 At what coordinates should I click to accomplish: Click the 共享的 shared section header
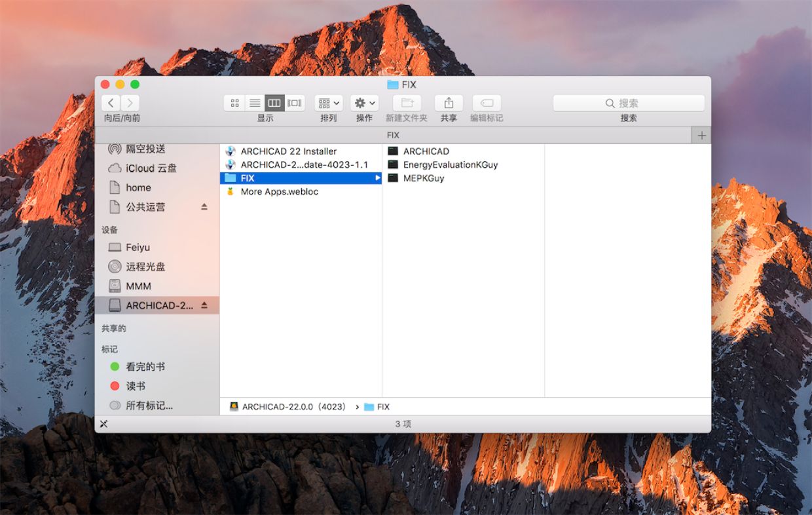[114, 328]
